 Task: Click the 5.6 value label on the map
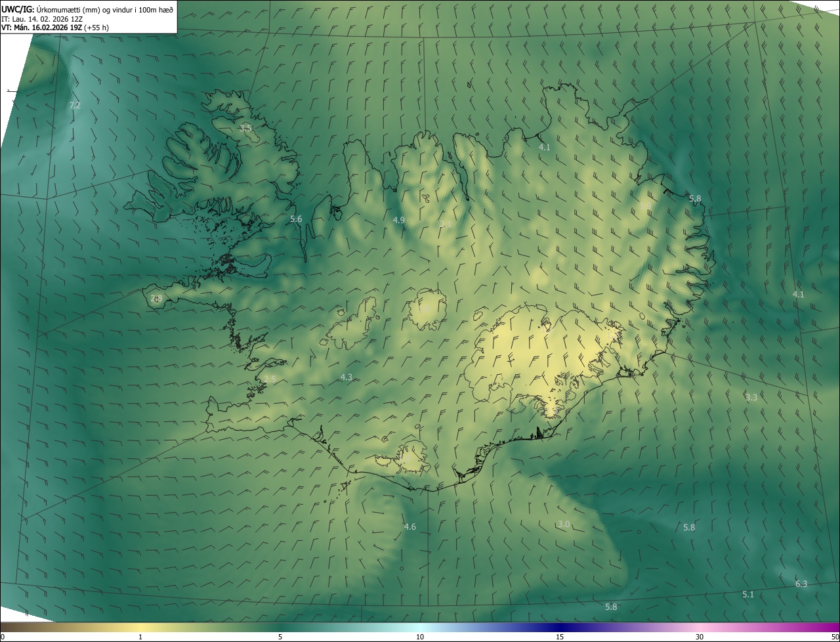coord(296,219)
